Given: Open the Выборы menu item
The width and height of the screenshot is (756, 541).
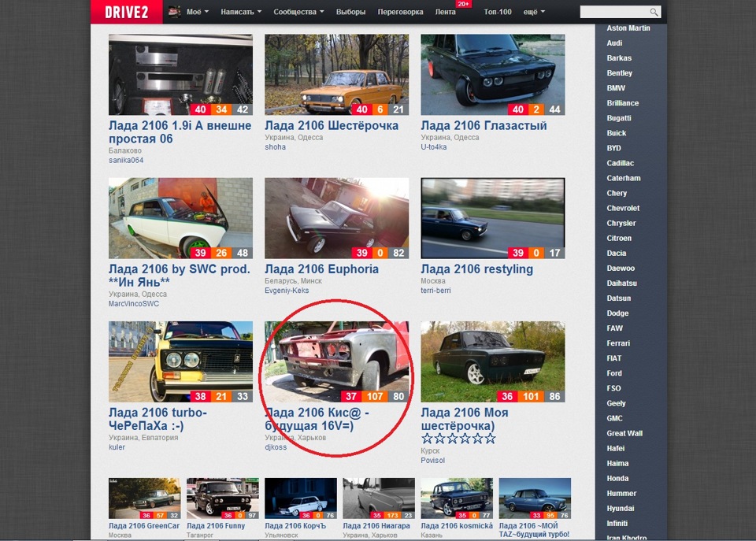Looking at the screenshot, I should click(350, 12).
